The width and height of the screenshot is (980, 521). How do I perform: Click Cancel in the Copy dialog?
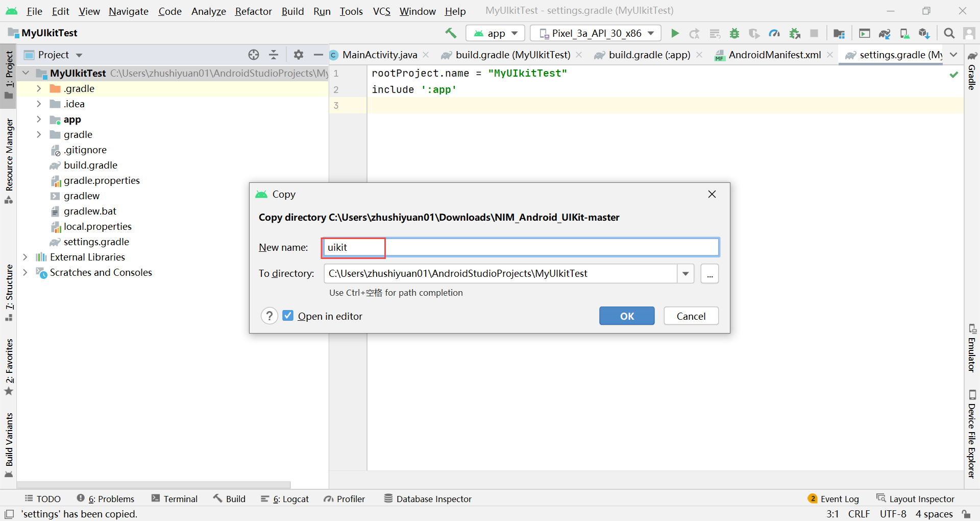click(x=691, y=316)
